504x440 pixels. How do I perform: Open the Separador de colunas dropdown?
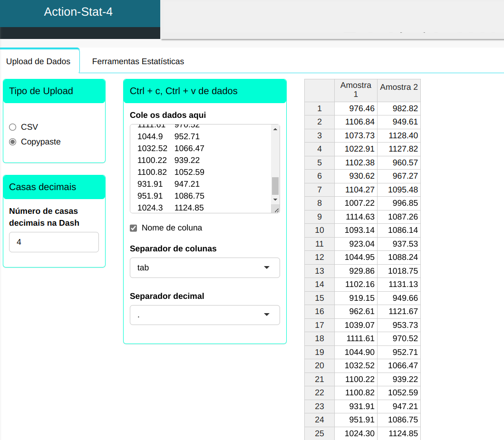(204, 268)
